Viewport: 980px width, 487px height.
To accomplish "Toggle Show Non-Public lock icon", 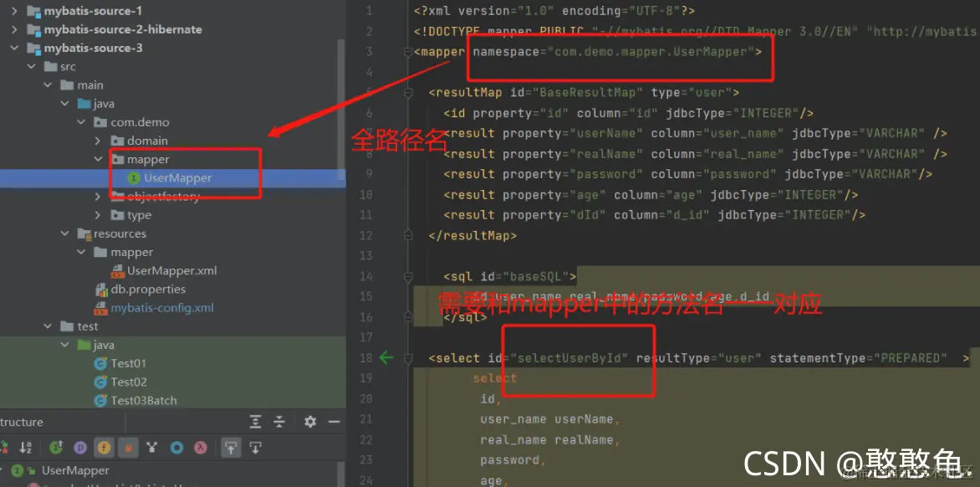I will pos(127,448).
